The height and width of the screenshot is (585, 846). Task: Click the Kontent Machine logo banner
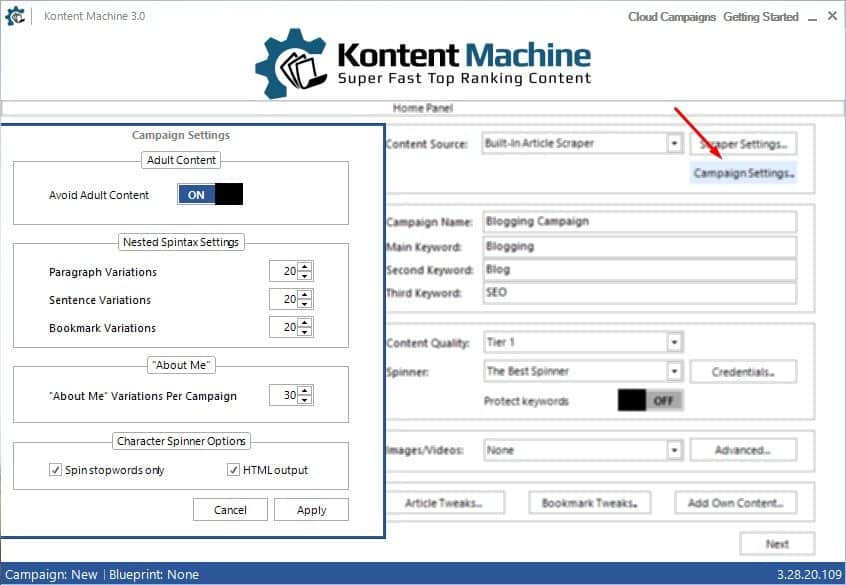[x=423, y=64]
